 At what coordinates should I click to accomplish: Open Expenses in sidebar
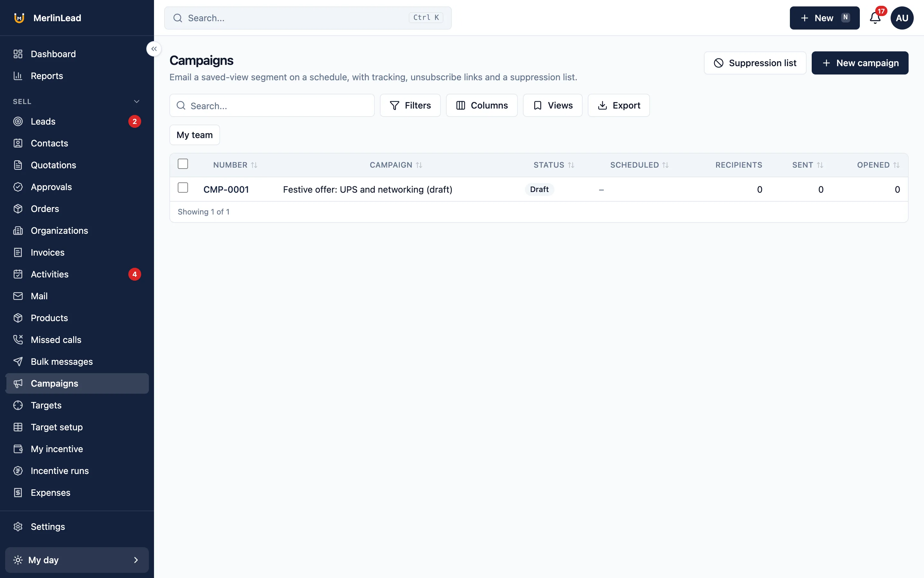point(77,492)
